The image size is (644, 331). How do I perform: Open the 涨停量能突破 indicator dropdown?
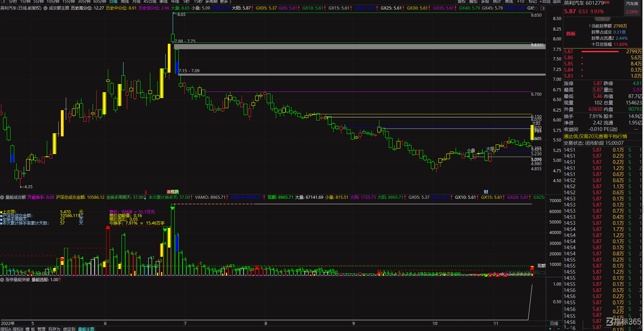[2, 280]
